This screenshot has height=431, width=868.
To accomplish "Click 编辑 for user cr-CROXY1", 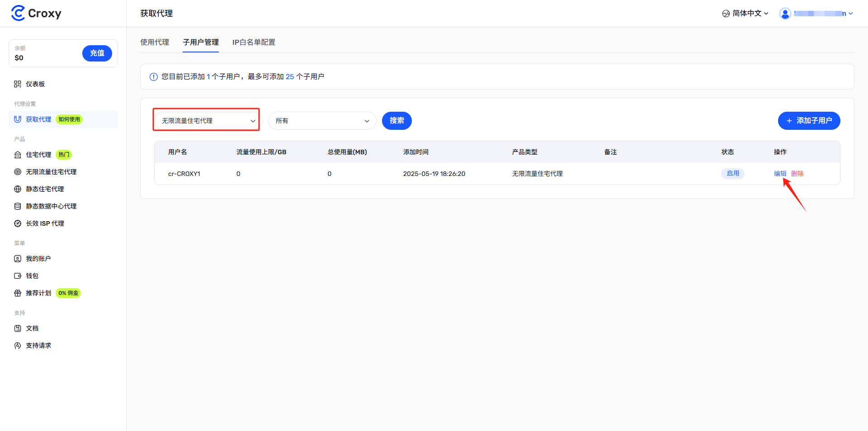I will coord(780,174).
